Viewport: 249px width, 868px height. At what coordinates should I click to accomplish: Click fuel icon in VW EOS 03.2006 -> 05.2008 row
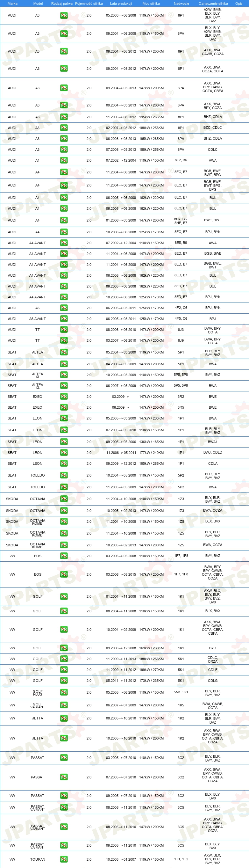[x=64, y=556]
